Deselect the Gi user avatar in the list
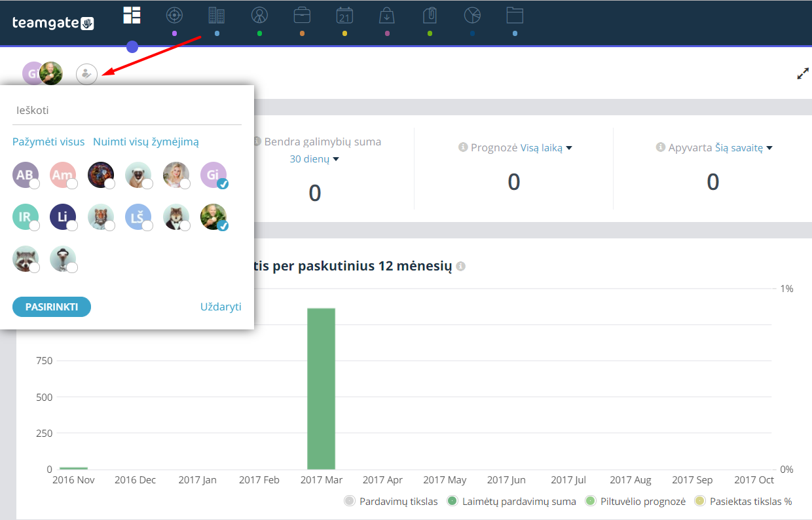Image resolution: width=812 pixels, height=520 pixels. pyautogui.click(x=213, y=175)
